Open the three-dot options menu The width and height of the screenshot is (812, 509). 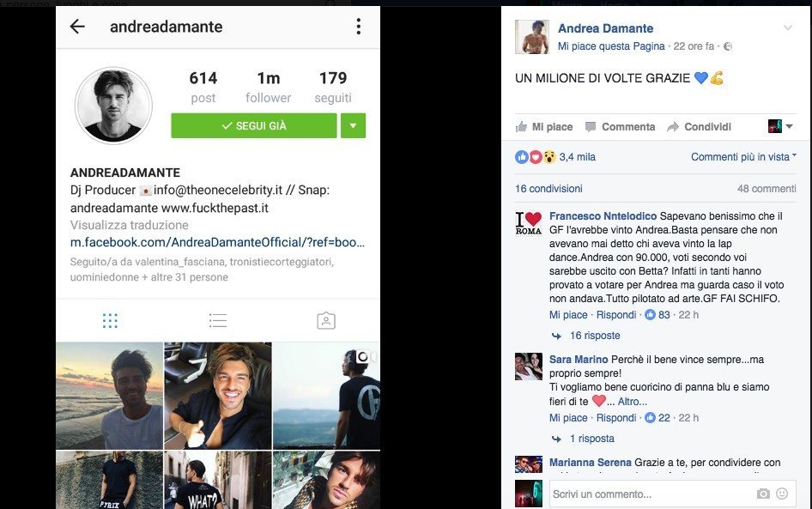(x=358, y=27)
